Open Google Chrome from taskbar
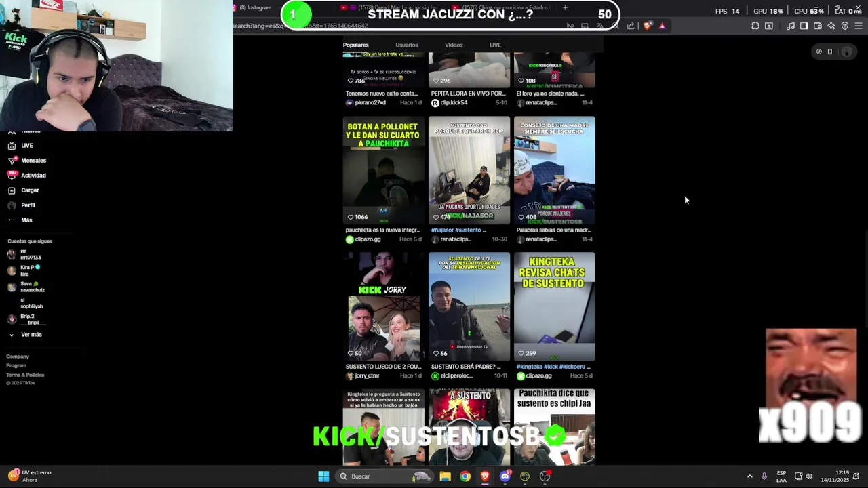This screenshot has height=488, width=868. [x=465, y=476]
